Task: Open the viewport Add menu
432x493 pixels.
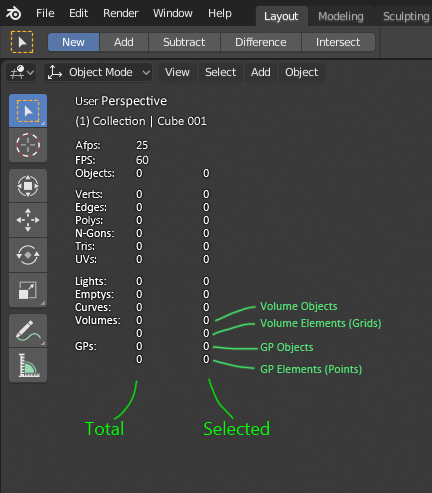Action: [261, 72]
